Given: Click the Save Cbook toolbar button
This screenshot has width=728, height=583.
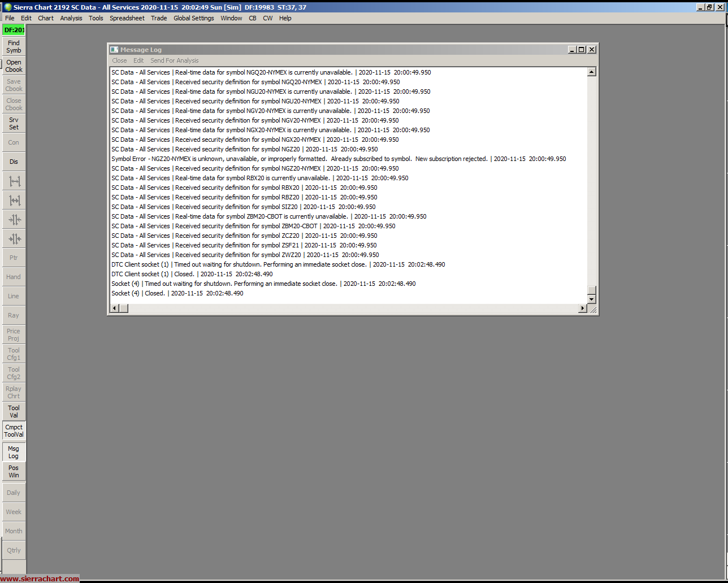Looking at the screenshot, I should [x=14, y=85].
